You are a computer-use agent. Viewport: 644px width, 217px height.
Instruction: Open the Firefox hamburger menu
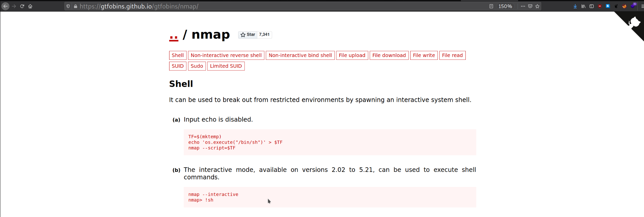pyautogui.click(x=642, y=6)
